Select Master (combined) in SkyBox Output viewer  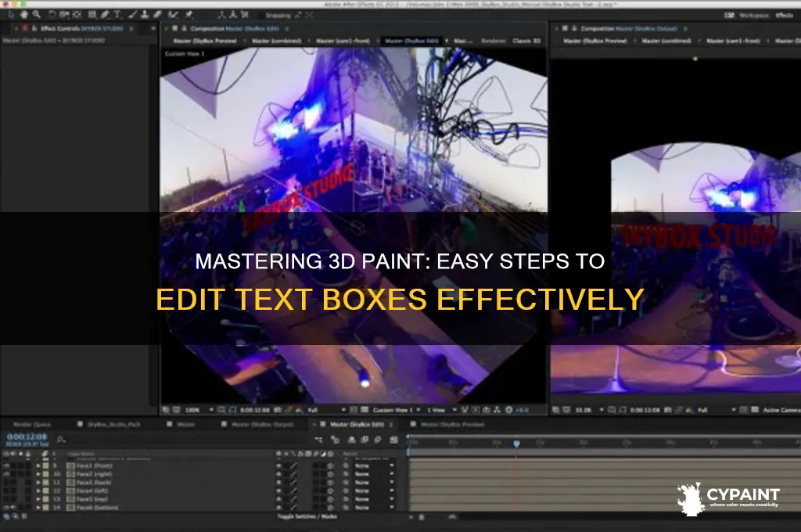(666, 41)
